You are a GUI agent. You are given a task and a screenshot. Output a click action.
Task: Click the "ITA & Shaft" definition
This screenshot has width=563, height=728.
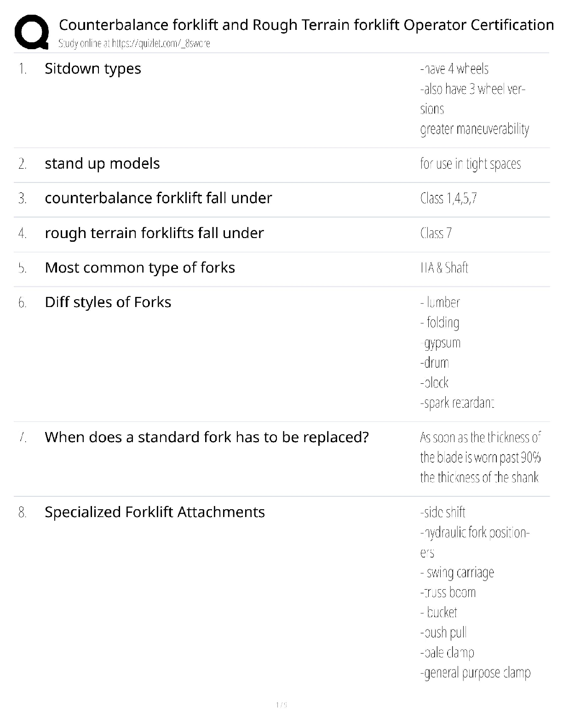tap(444, 268)
